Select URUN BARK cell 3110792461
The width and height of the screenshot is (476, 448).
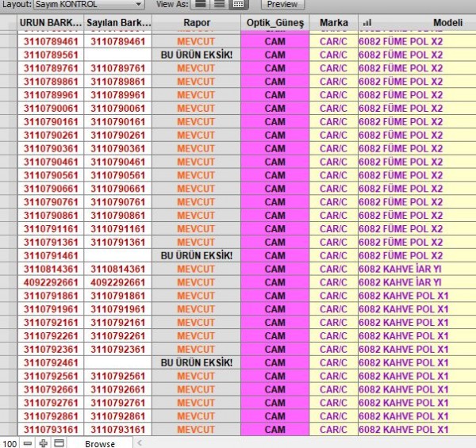coord(51,362)
